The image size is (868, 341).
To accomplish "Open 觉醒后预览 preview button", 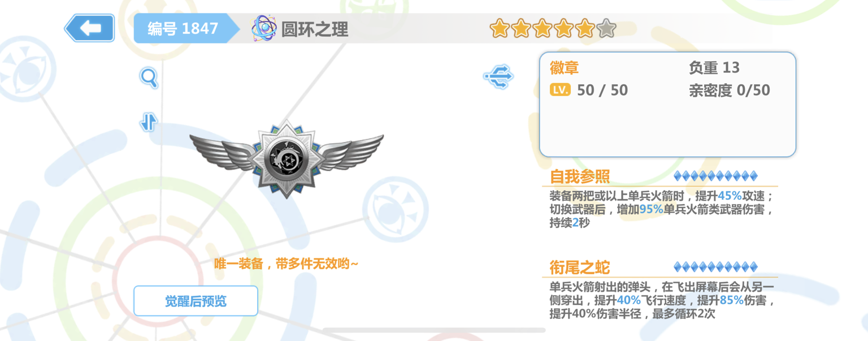I will pyautogui.click(x=196, y=301).
